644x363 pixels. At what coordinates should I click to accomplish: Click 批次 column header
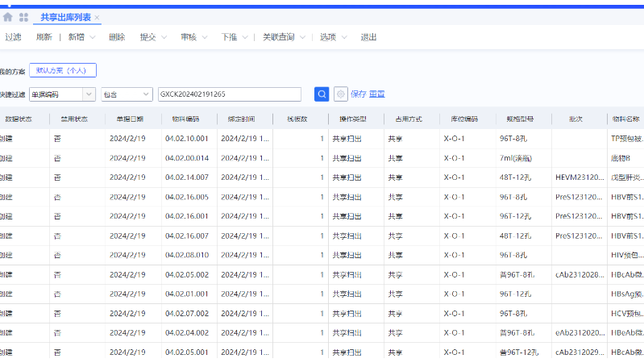coord(575,119)
